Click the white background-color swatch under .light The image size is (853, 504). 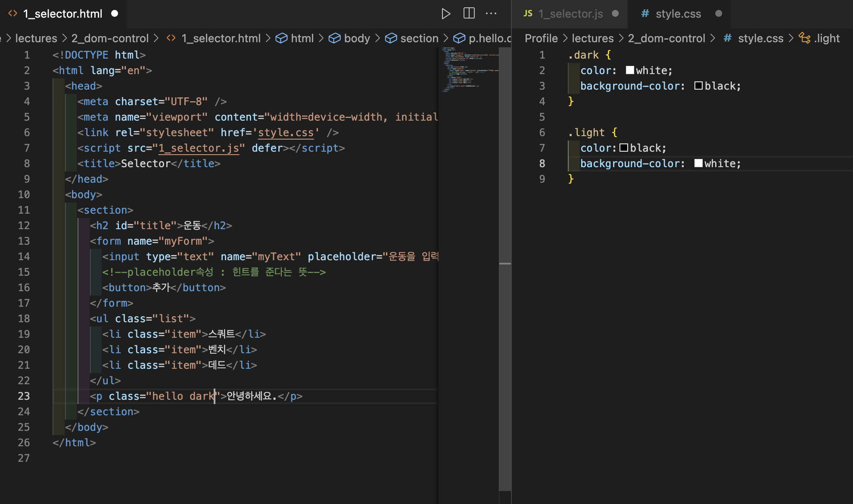(698, 163)
